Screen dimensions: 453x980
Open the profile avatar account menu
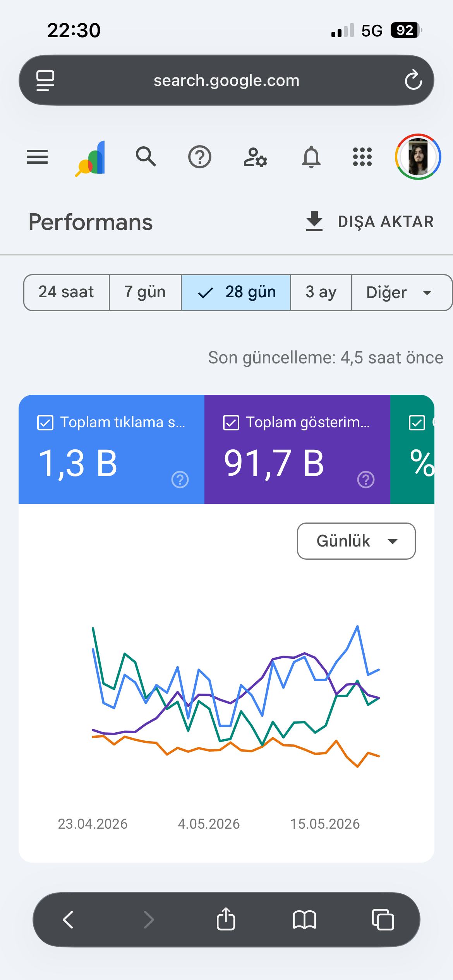[418, 157]
